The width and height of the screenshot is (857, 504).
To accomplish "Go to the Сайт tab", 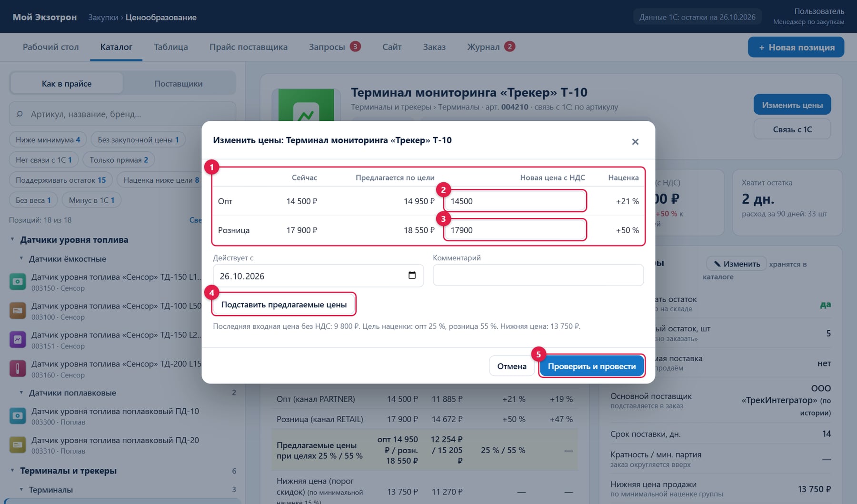I will point(392,47).
